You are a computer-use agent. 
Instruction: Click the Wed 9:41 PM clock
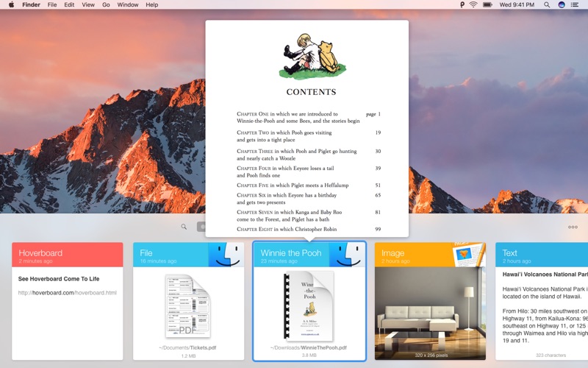tap(517, 5)
